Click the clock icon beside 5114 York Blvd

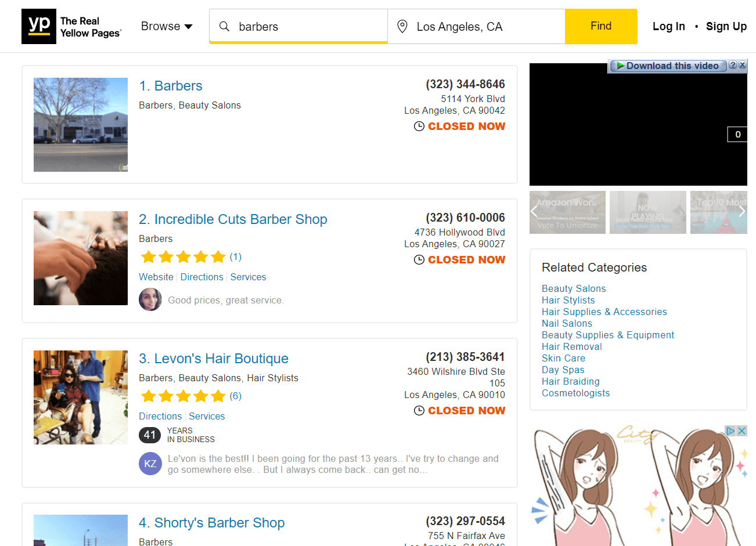pyautogui.click(x=419, y=126)
